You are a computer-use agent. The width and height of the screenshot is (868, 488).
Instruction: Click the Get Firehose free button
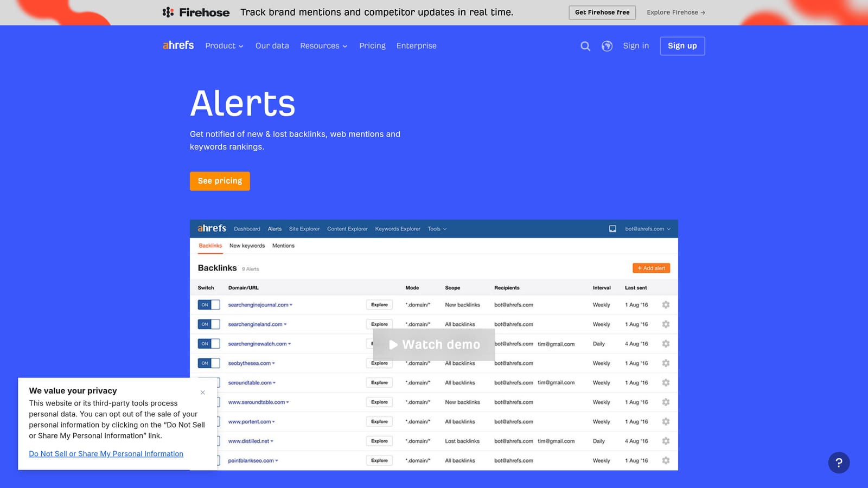(x=602, y=12)
